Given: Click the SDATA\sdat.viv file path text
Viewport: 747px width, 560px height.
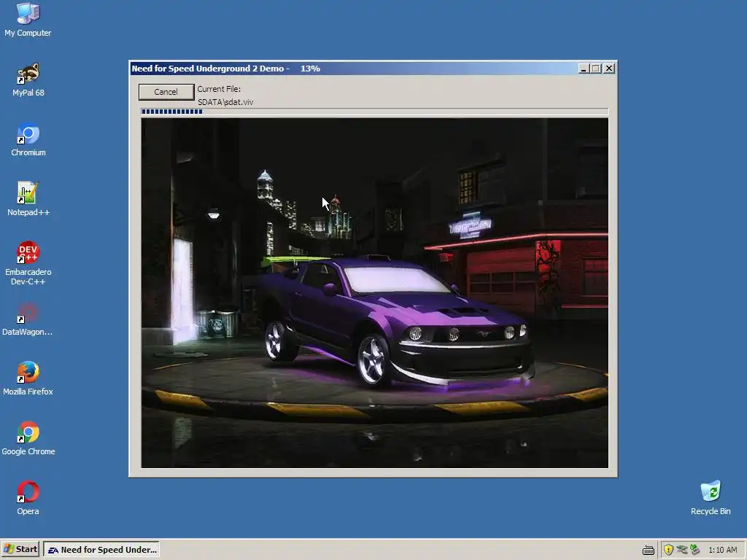Looking at the screenshot, I should [x=225, y=102].
